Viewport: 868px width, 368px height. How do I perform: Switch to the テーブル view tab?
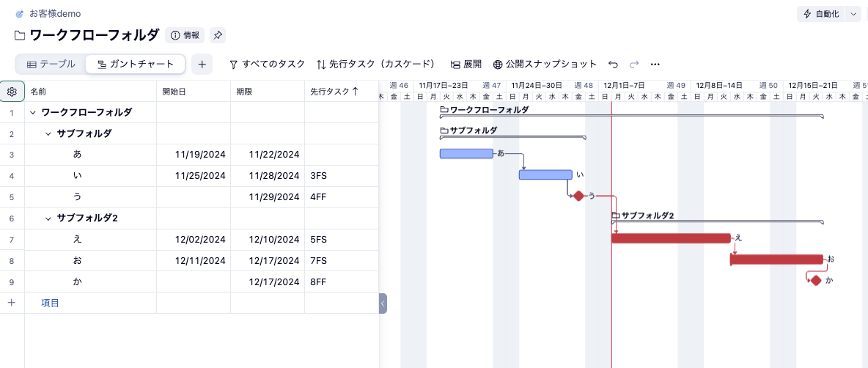[51, 65]
